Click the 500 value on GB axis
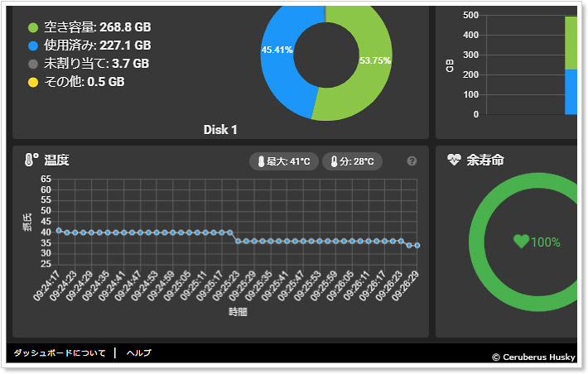This screenshot has width=588, height=374. (470, 16)
